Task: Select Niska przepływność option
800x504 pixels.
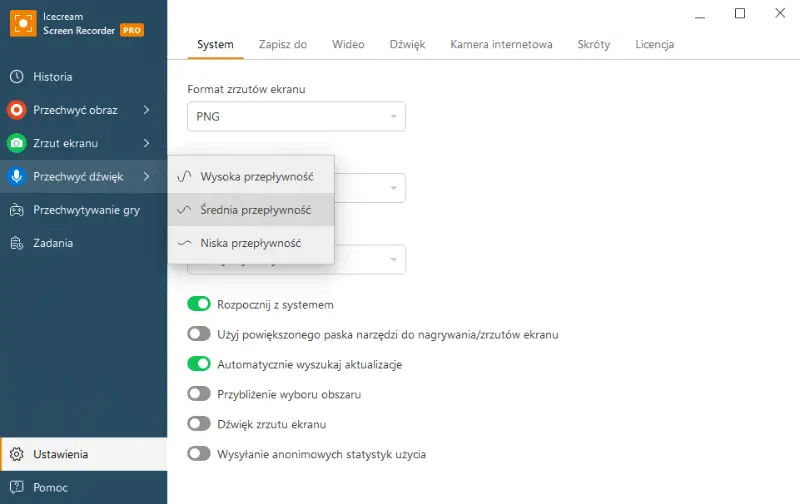Action: [251, 243]
